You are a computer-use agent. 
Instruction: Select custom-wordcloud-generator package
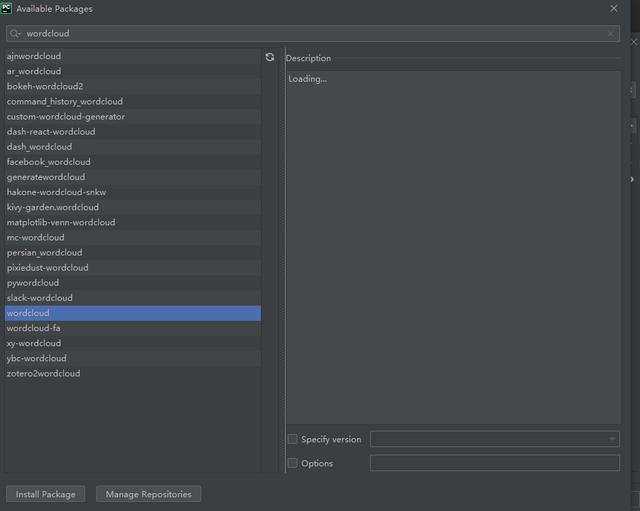click(x=133, y=117)
